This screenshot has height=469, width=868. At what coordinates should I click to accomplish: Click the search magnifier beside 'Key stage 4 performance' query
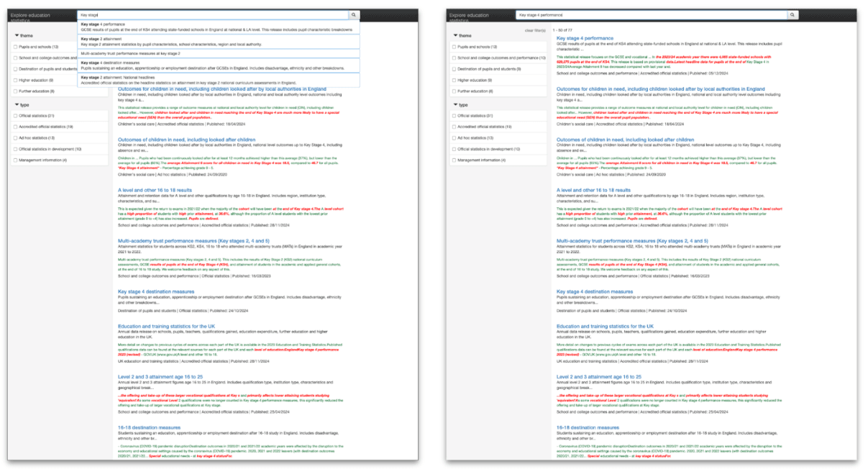[x=792, y=14]
